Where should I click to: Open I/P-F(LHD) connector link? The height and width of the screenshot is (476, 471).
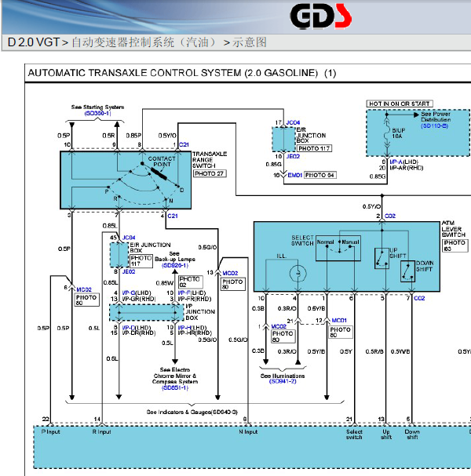click(x=192, y=293)
